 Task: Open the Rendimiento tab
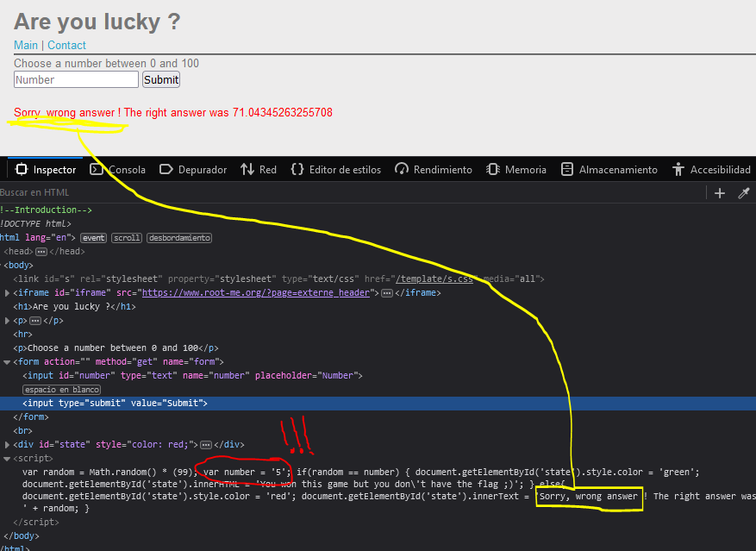pyautogui.click(x=434, y=169)
